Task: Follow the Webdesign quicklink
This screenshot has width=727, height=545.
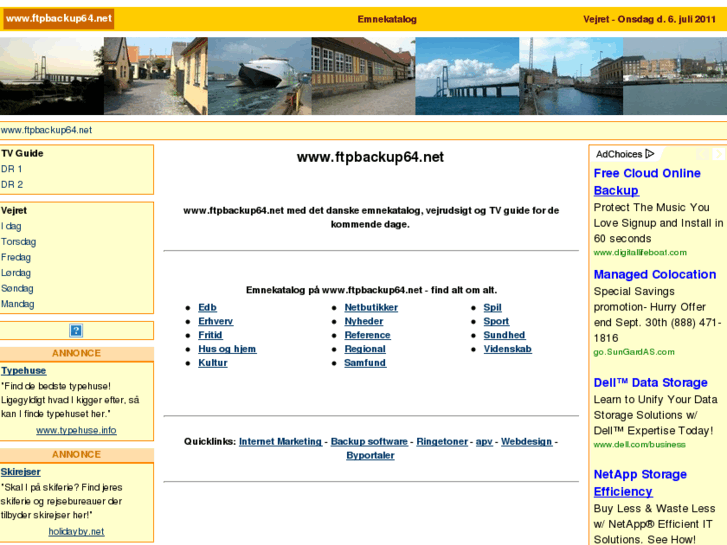Action: [527, 442]
